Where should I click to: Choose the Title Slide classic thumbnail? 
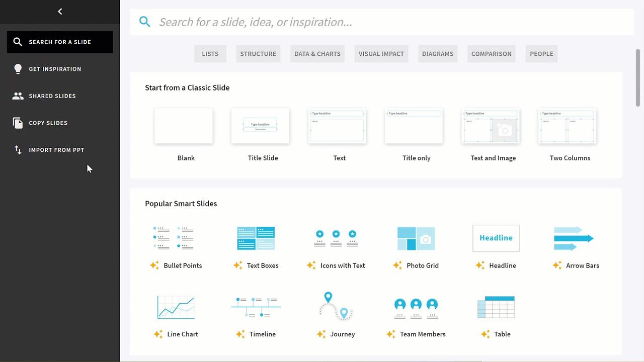coord(260,126)
